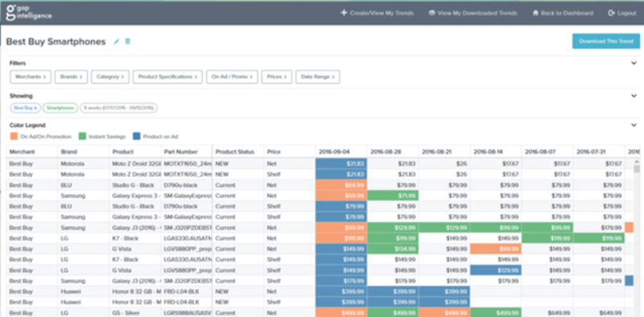
Task: Click the Smartphones filter tag
Action: (60, 108)
